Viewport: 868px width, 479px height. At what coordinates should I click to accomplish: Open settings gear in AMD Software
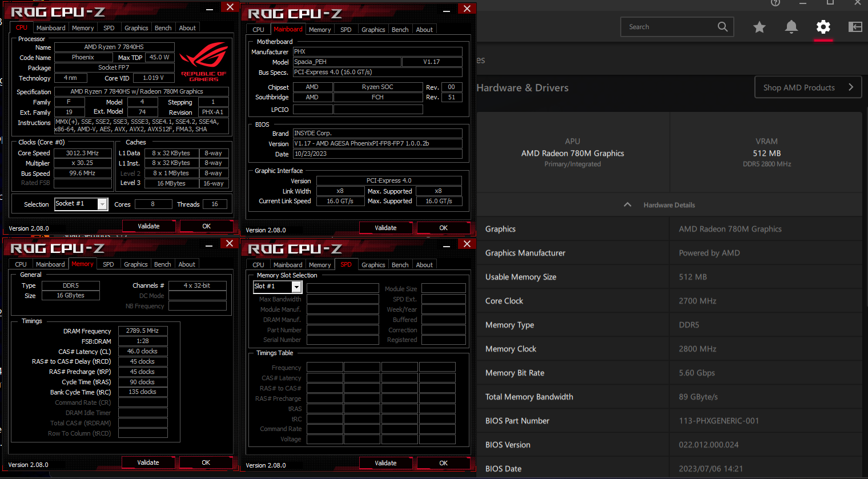pyautogui.click(x=823, y=27)
